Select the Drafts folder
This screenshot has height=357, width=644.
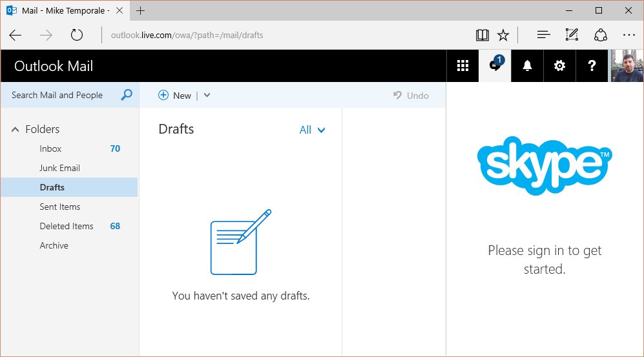(69, 187)
